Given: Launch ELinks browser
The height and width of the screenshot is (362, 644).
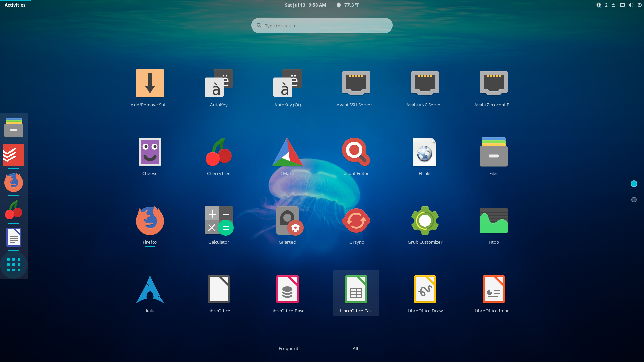Looking at the screenshot, I should pos(425,157).
